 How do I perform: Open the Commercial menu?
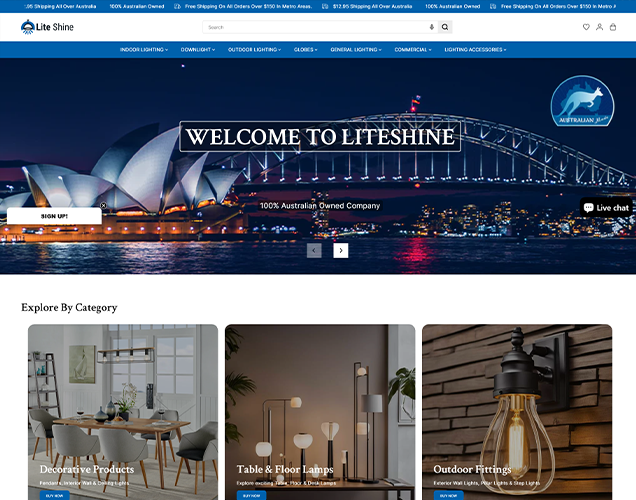[x=412, y=49]
